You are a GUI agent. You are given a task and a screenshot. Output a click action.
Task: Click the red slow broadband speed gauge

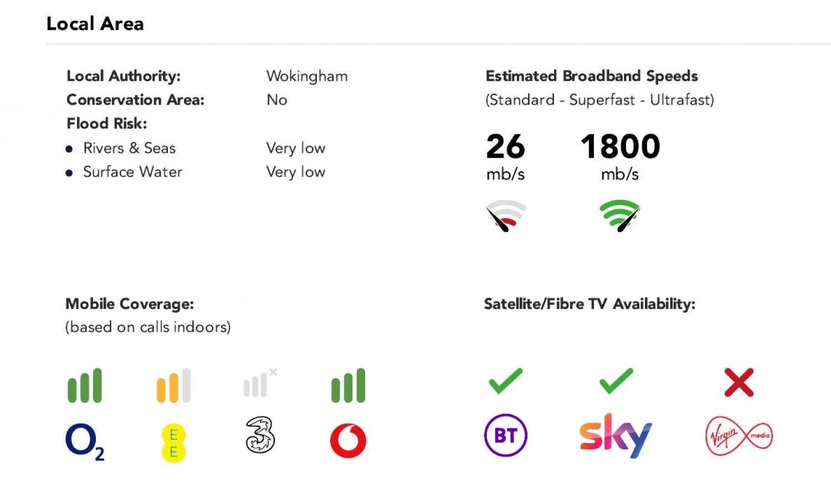(x=506, y=215)
